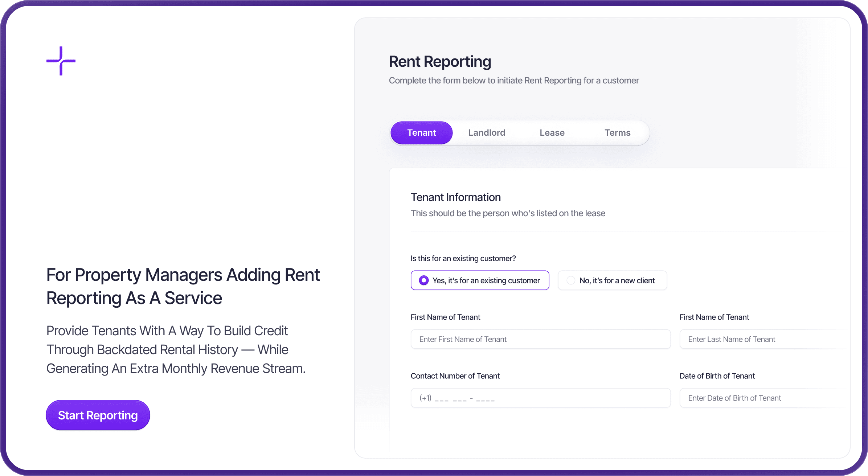Click the Contact Number of Tenant phone field
This screenshot has height=476, width=868.
[541, 398]
